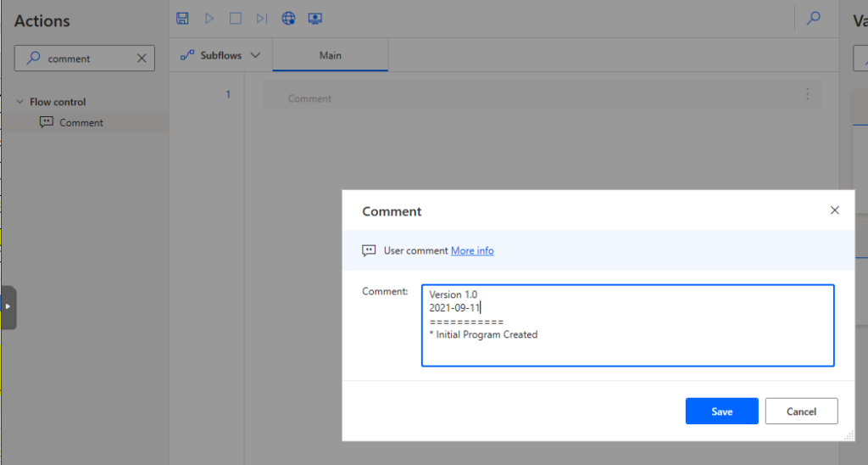
Task: Click the actions search field
Action: [x=84, y=59]
